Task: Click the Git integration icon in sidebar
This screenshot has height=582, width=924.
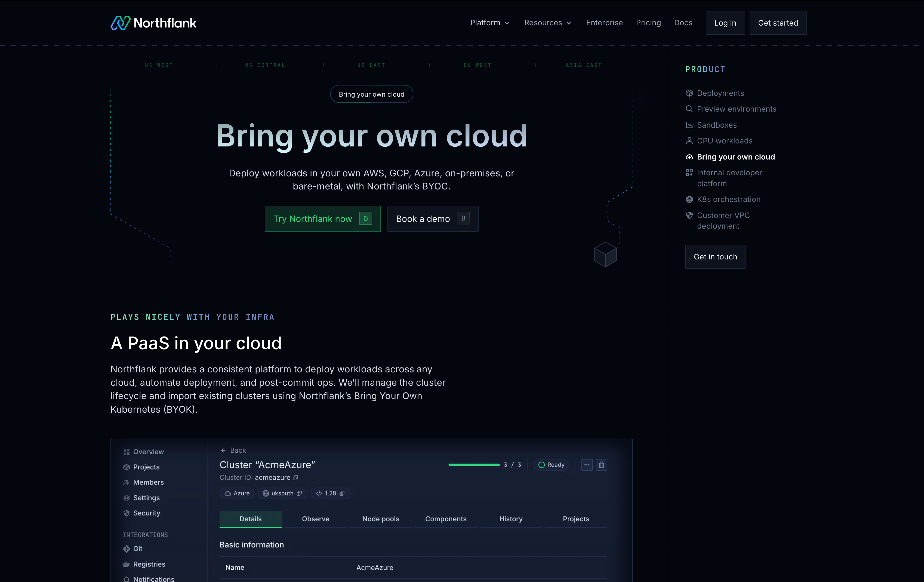Action: [127, 549]
